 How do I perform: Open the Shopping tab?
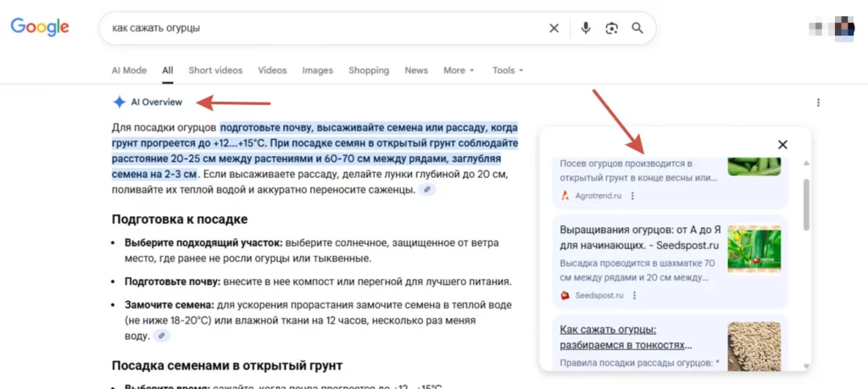[369, 70]
